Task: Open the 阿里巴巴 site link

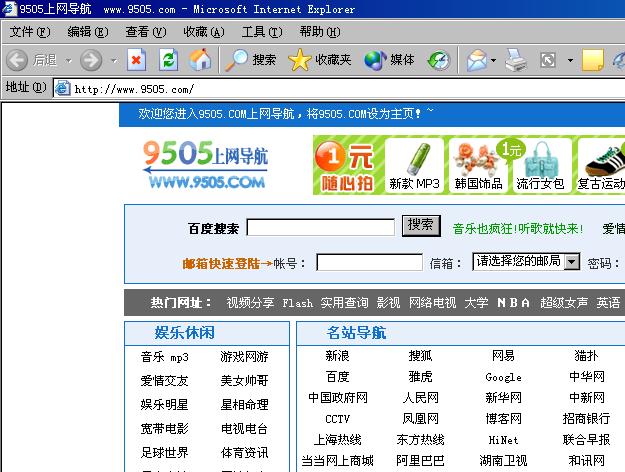Action: click(x=421, y=460)
